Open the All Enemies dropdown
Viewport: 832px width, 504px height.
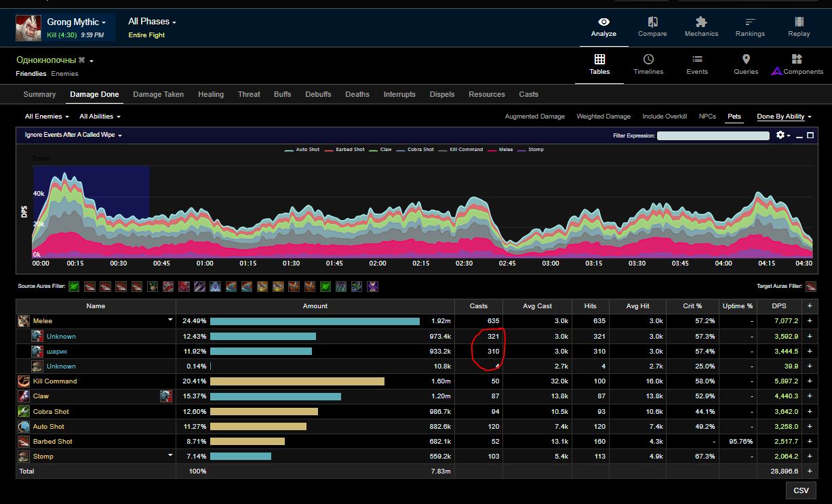click(47, 117)
